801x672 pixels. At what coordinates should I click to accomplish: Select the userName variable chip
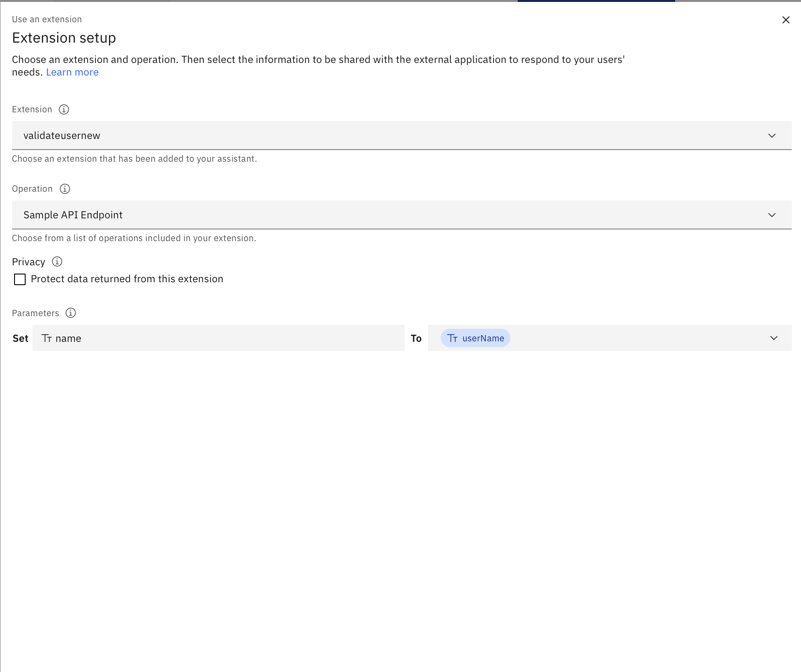click(482, 338)
